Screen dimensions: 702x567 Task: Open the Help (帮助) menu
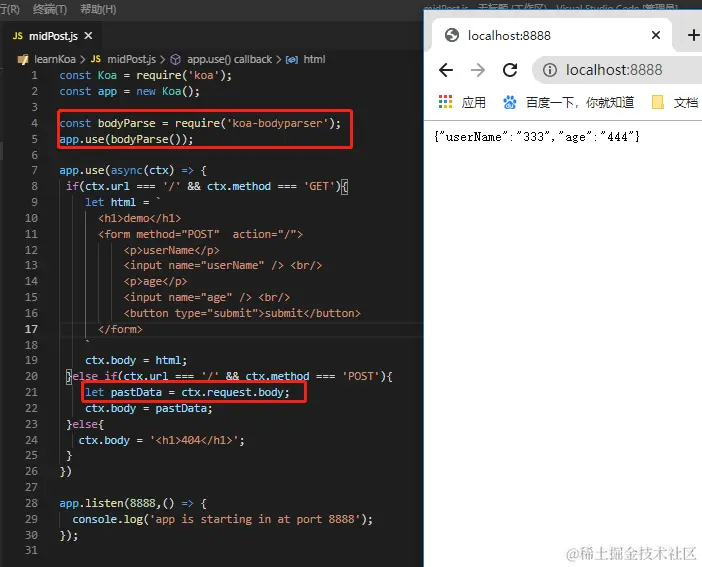98,9
